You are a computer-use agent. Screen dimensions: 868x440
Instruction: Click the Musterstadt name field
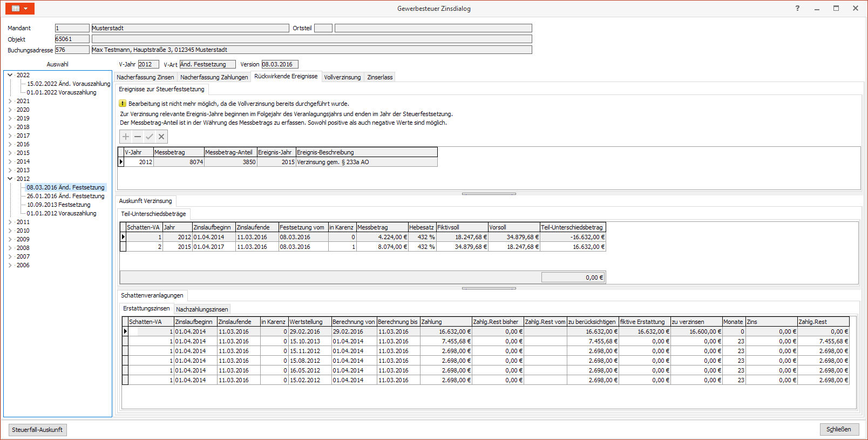(x=191, y=28)
